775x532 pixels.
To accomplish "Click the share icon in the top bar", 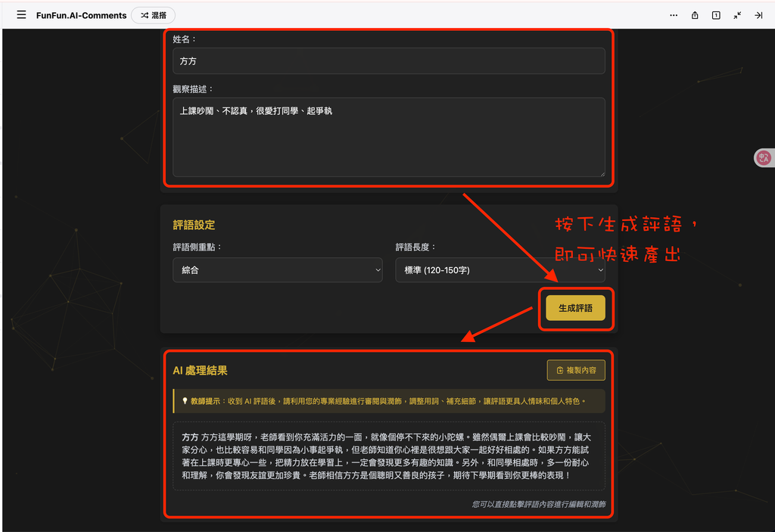I will pos(694,14).
